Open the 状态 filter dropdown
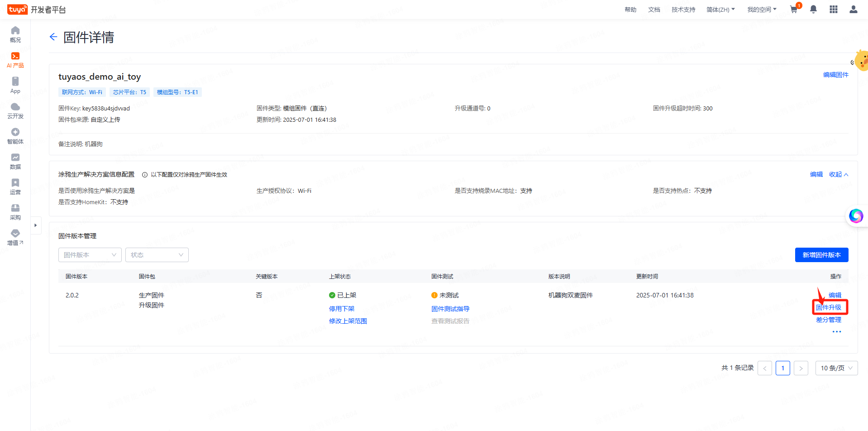The height and width of the screenshot is (431, 868). point(157,255)
